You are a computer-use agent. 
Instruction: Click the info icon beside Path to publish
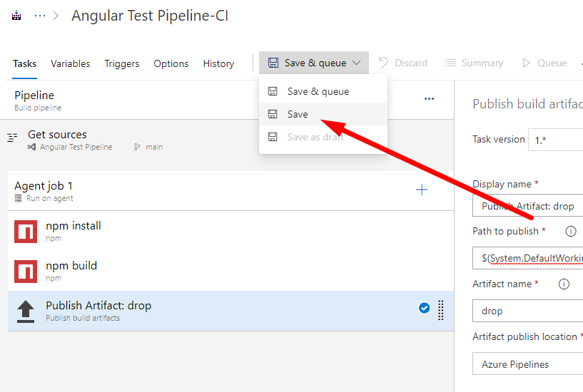(x=570, y=232)
